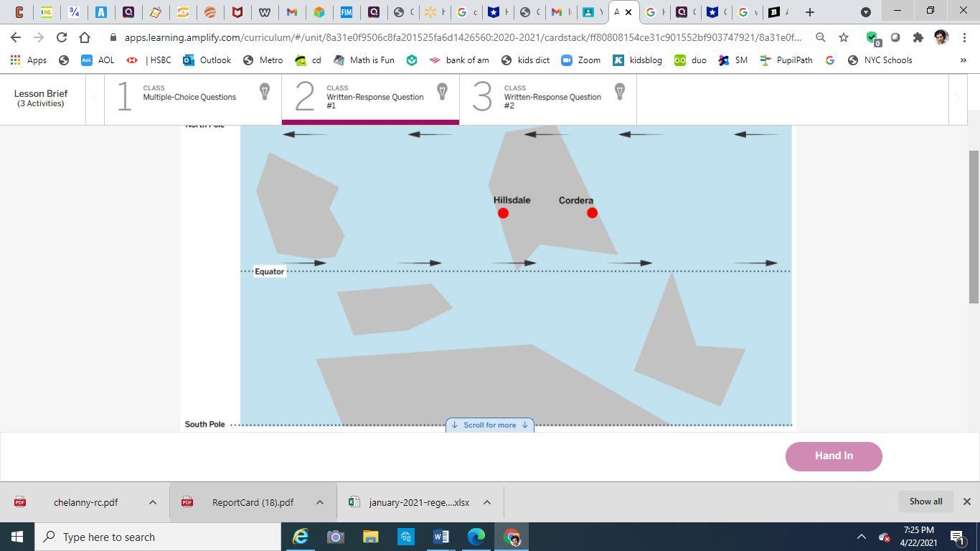Select the Hillsdale red dot on map
Screen dimensions: 980x551
tap(503, 213)
